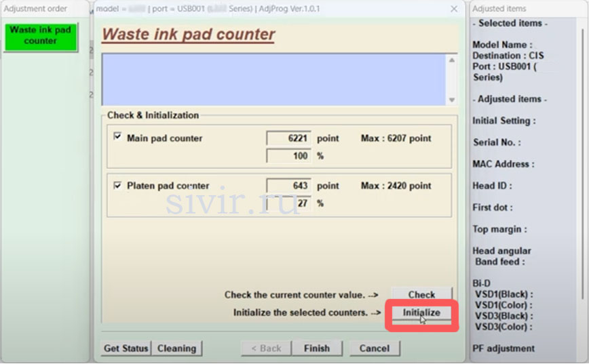
Task: Click the Adjusted items panel scrollbar
Action: coord(583,169)
